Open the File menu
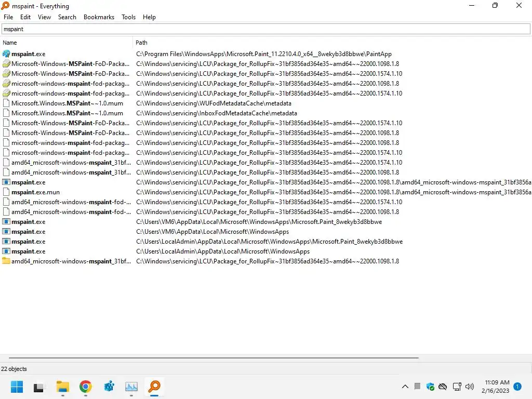Screen dimensions: 532x399 pos(8,17)
